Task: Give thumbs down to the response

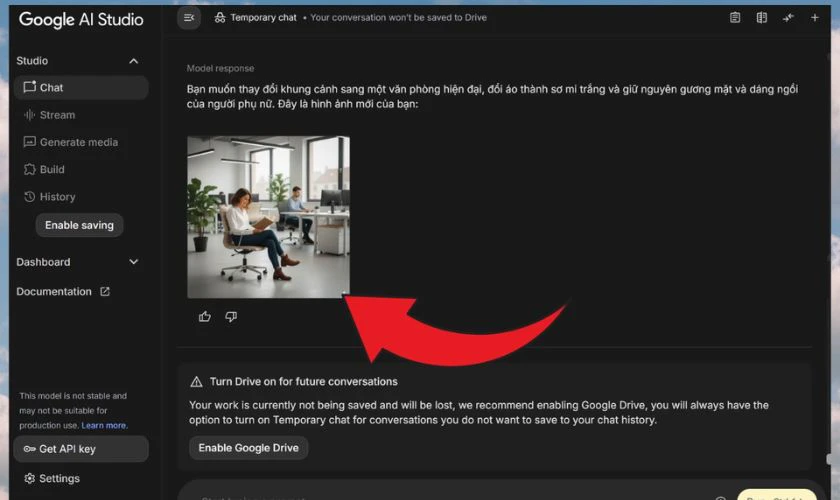Action: [x=231, y=317]
